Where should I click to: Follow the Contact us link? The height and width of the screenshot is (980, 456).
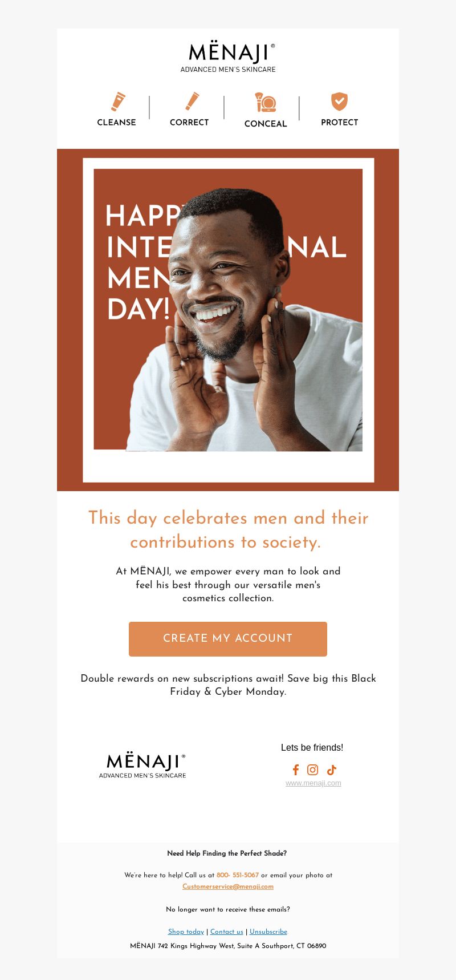pyautogui.click(x=227, y=932)
